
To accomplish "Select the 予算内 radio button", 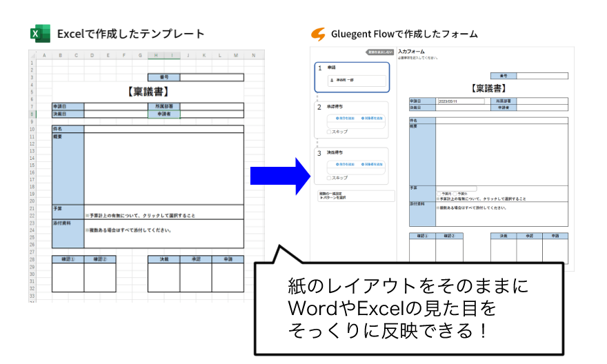I will 439,194.
